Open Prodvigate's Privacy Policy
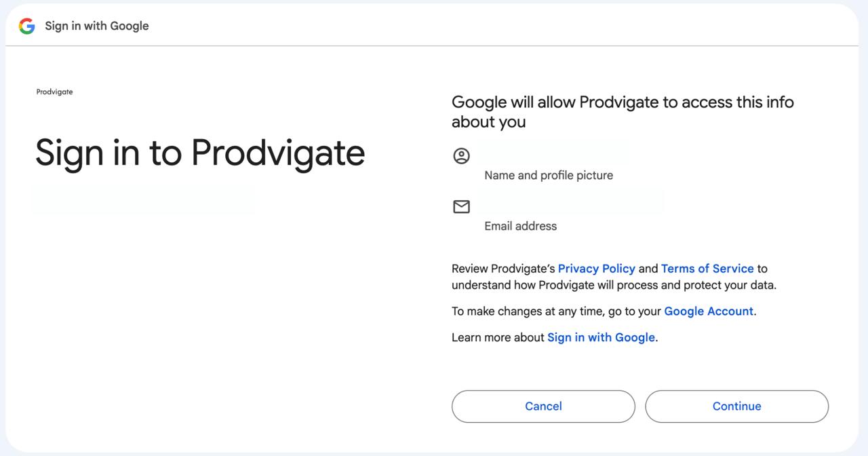 tap(596, 268)
